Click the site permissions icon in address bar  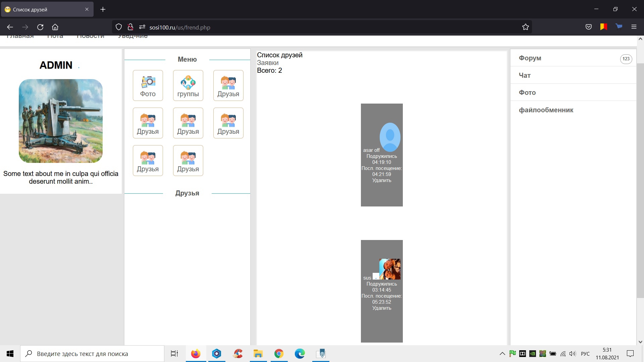[x=142, y=27]
